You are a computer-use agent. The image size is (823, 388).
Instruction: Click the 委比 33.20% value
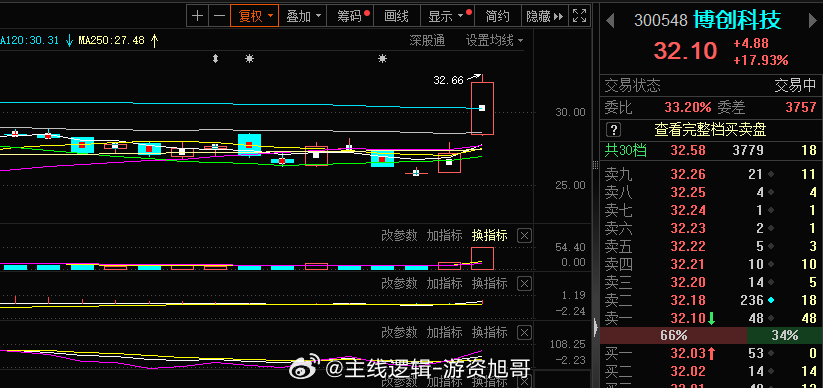coord(688,108)
